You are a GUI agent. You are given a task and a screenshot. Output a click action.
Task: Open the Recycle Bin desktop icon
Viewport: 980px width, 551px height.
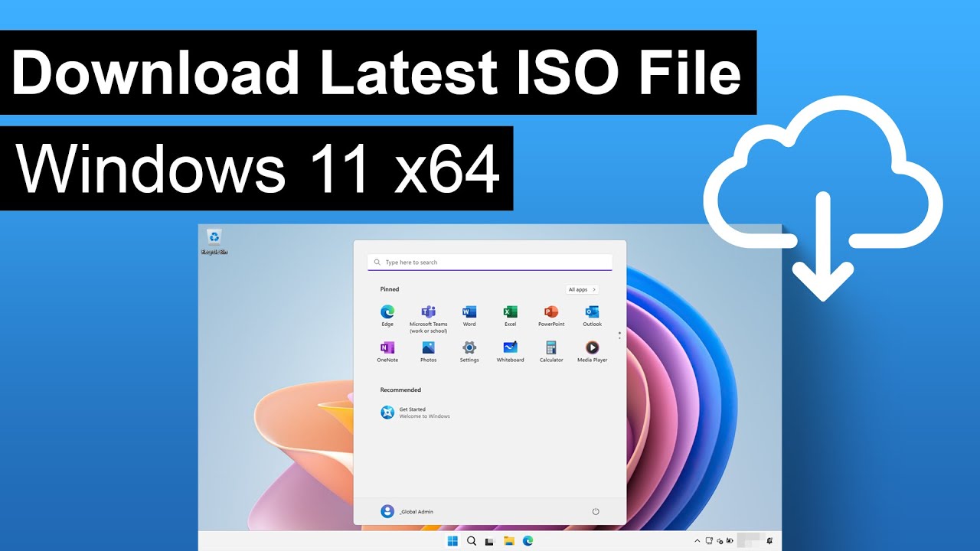click(x=214, y=242)
